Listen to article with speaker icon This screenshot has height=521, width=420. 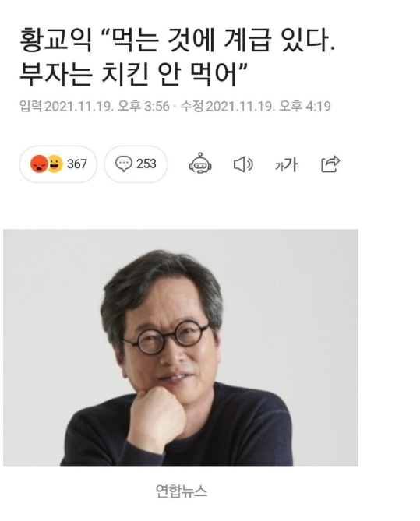pyautogui.click(x=243, y=164)
